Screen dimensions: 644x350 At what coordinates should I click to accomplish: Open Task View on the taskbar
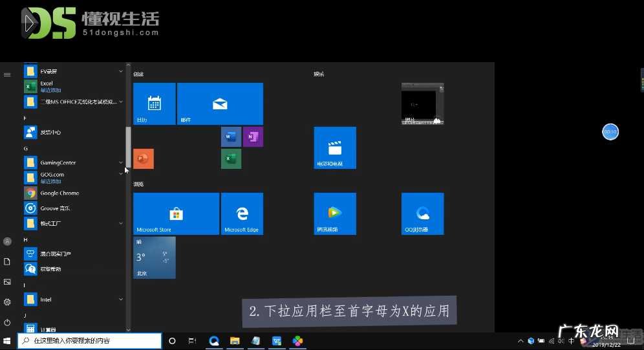pos(192,341)
